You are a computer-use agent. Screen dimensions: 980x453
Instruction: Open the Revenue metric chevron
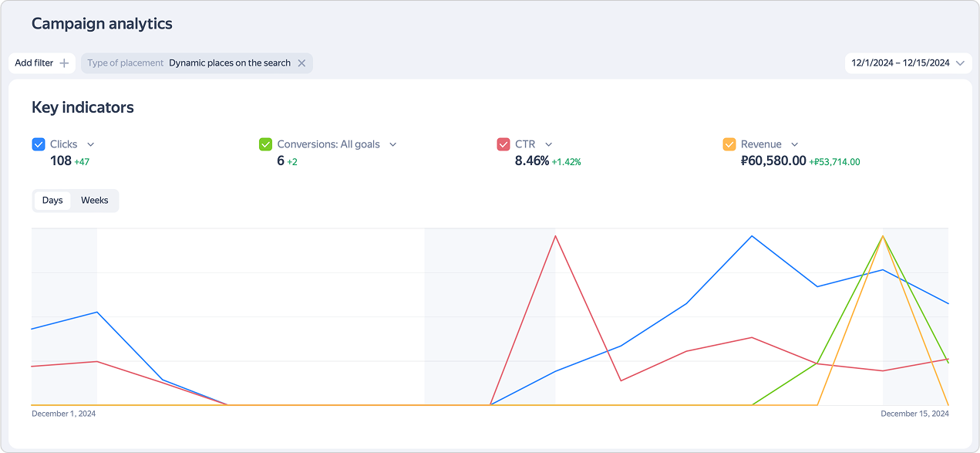[794, 144]
